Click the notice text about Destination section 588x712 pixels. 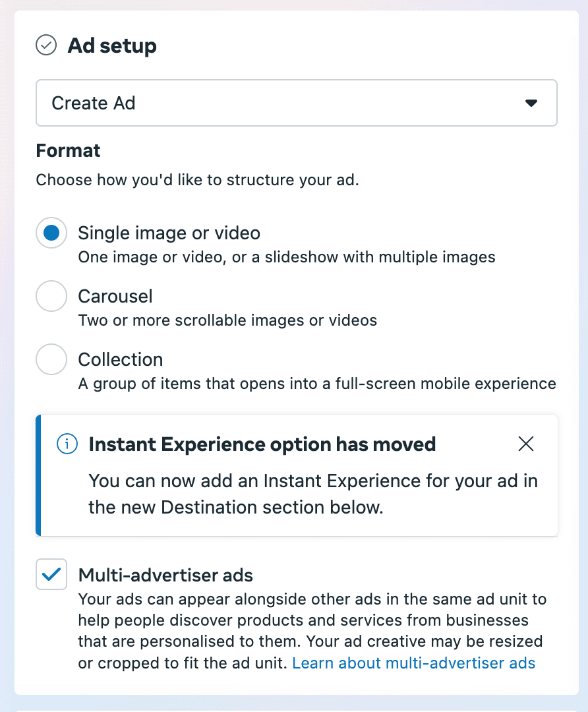pos(312,494)
